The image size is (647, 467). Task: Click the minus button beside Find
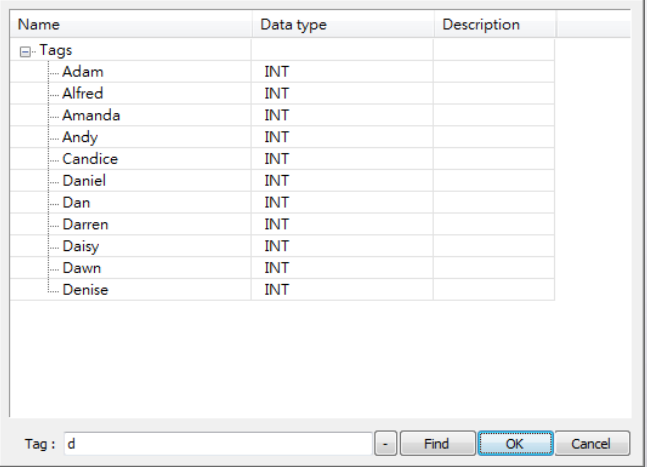(385, 444)
